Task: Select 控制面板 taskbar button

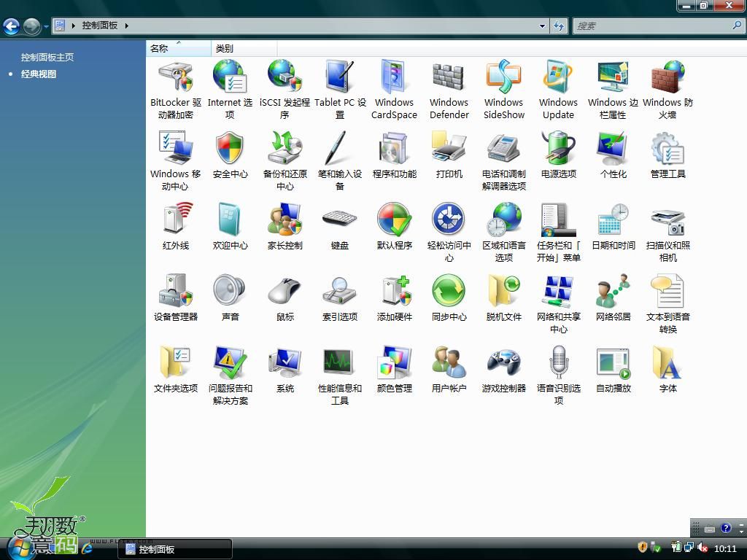Action: coord(175,549)
